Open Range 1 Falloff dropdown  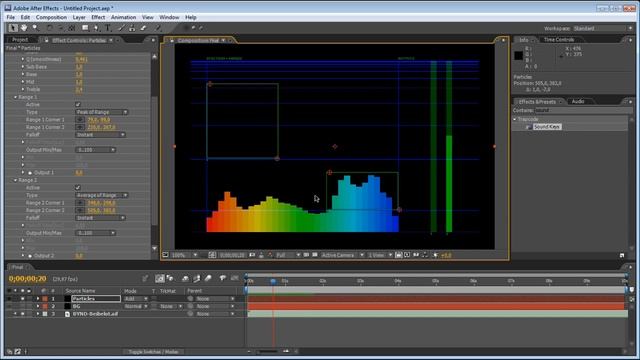click(100, 135)
